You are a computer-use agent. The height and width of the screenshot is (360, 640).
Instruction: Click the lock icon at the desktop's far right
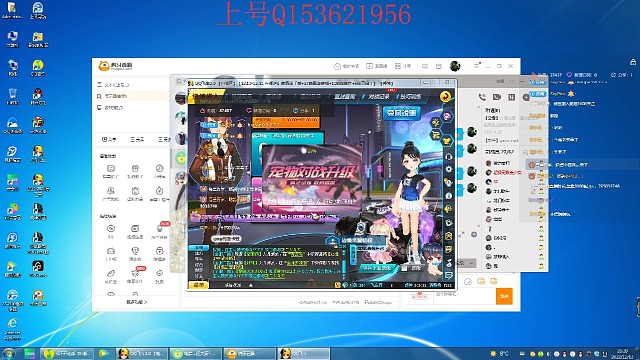pos(633,62)
